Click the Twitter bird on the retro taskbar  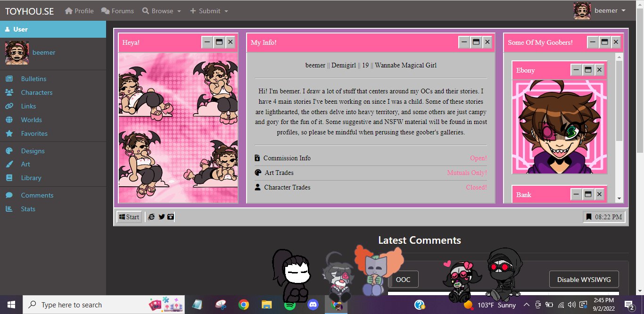pos(161,216)
